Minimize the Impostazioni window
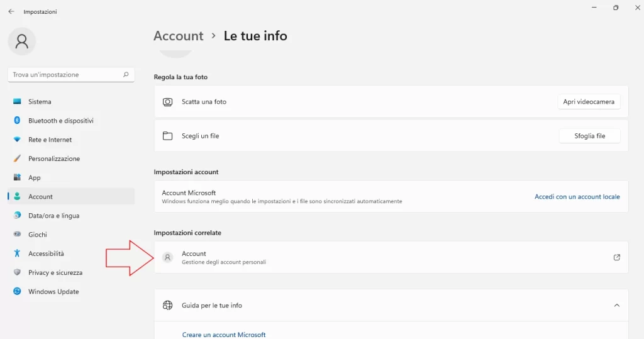 tap(594, 8)
